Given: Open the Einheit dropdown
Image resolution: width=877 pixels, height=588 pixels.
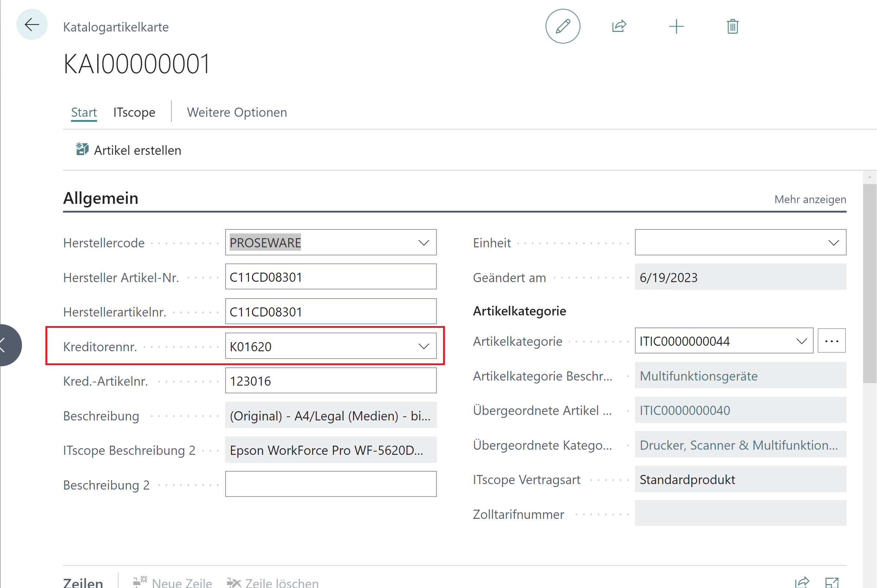Looking at the screenshot, I should 833,243.
